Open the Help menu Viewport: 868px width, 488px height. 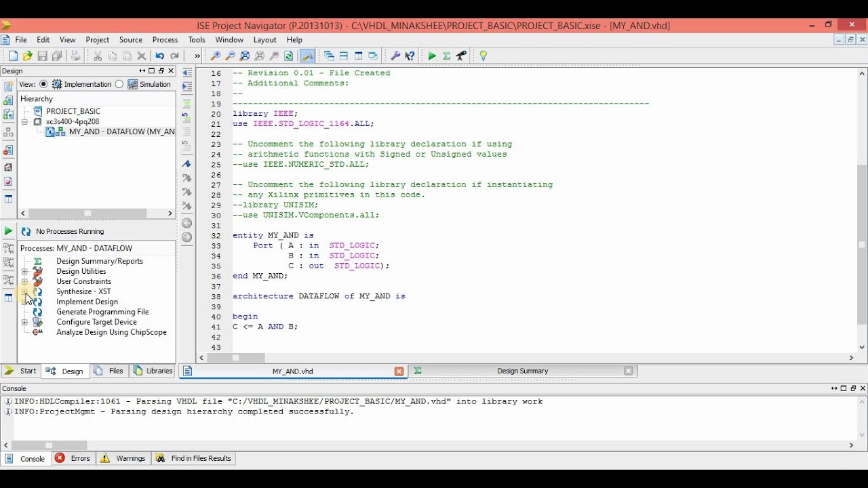(294, 40)
